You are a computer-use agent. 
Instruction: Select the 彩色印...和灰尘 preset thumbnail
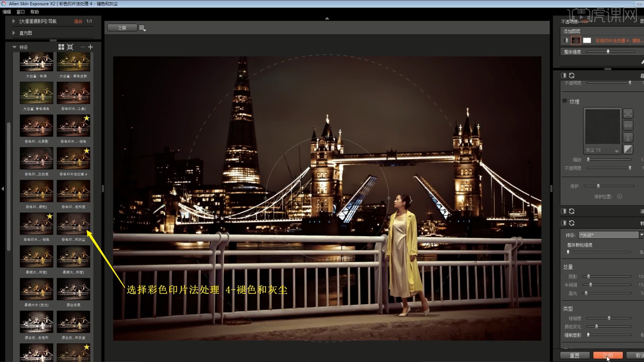click(x=73, y=224)
